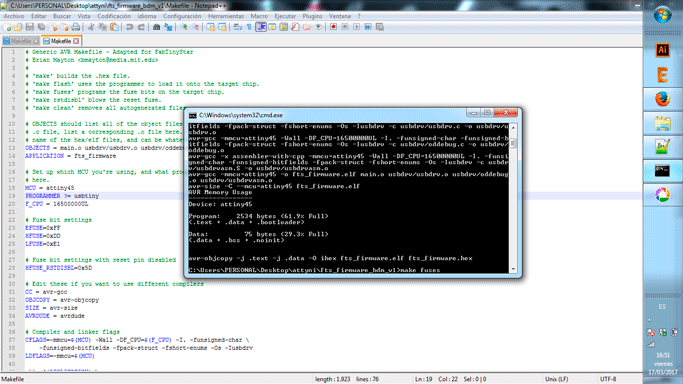
Task: Click 'length : 1.923' in status bar
Action: 332,379
